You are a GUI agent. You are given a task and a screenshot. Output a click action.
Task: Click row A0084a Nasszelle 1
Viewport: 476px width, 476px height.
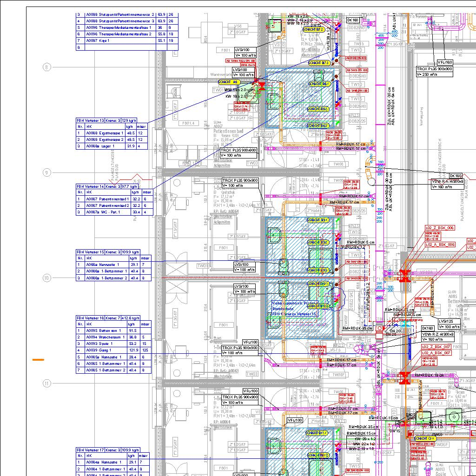(112, 462)
